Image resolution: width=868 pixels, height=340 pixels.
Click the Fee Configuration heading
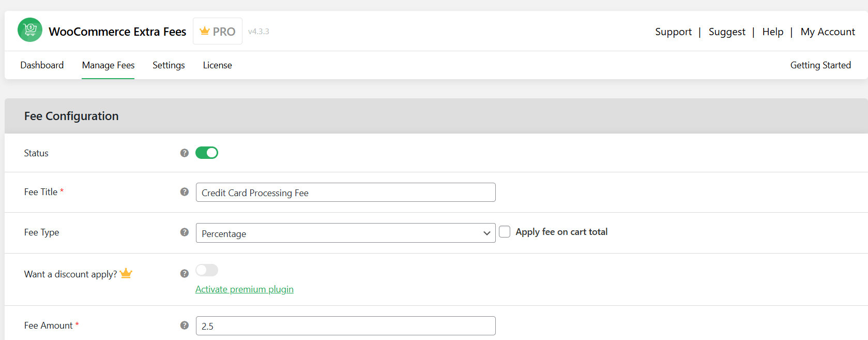71,116
